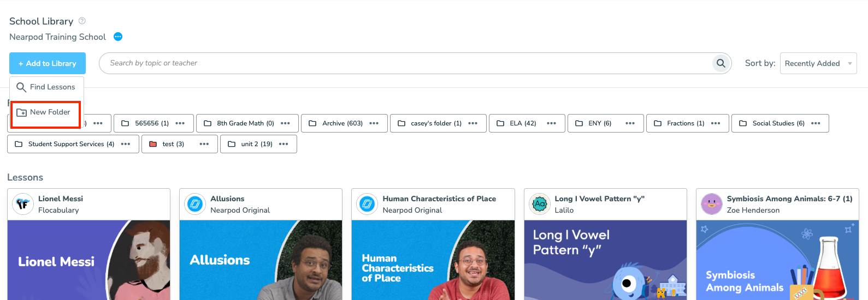Viewport: 868px width, 300px height.
Task: Click the "Nearpod Training School" name
Action: [57, 37]
